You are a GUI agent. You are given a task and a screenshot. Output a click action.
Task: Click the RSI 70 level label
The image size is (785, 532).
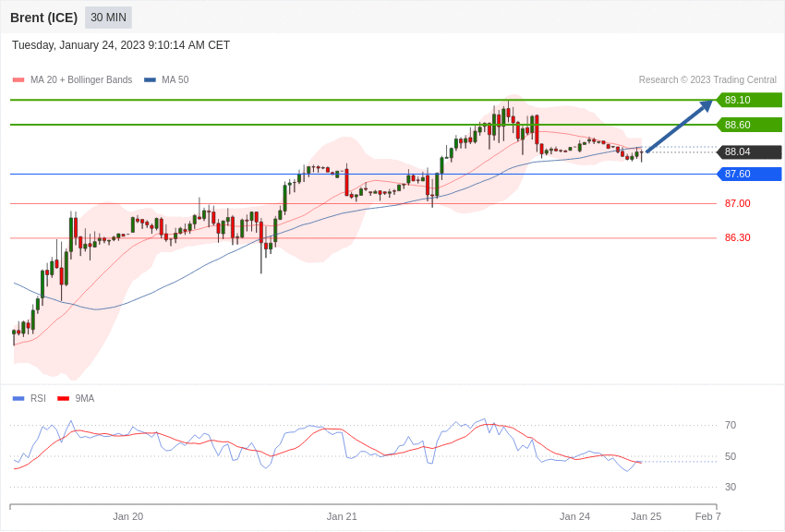point(731,425)
